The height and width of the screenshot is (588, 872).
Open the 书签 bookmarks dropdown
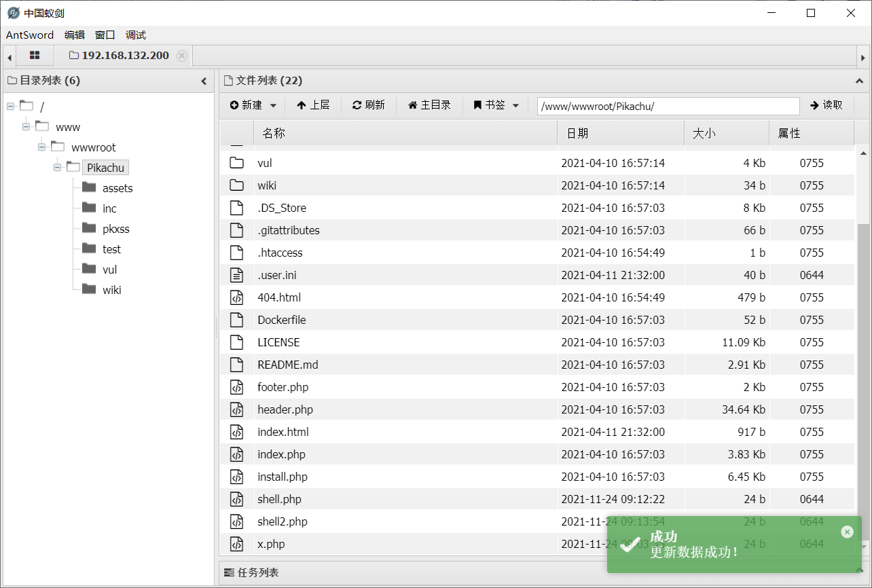coord(496,105)
